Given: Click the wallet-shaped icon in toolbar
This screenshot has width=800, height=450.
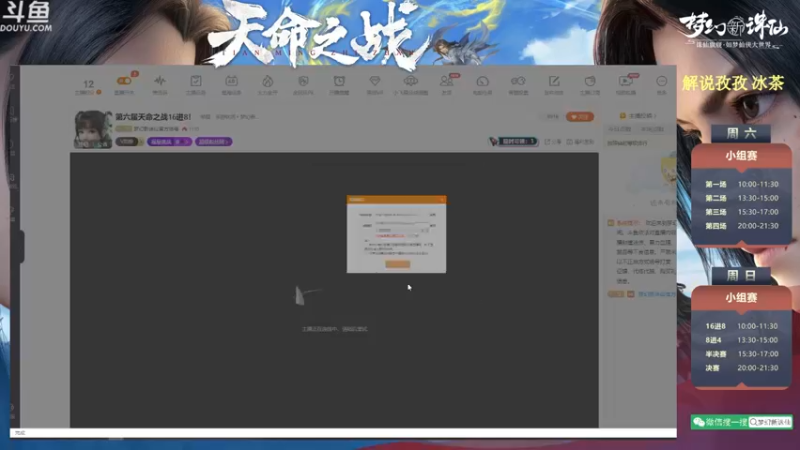Looking at the screenshot, I should click(x=590, y=81).
